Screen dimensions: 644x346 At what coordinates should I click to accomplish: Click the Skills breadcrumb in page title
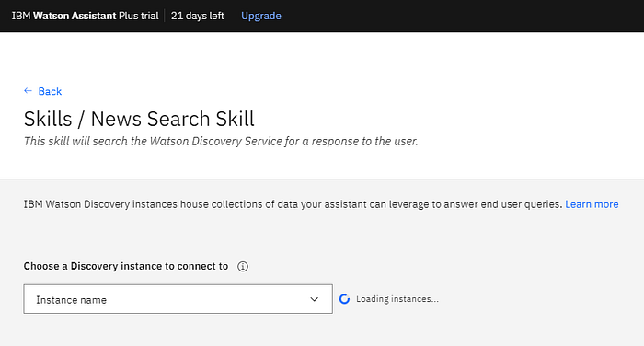click(48, 120)
